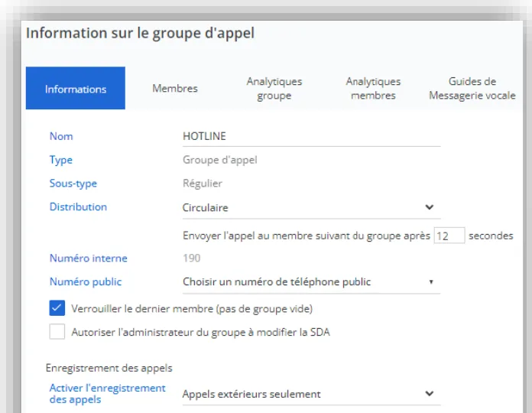Screen dimensions: 532x413
Task: Open the Analytiques groupe tab
Action: point(274,88)
